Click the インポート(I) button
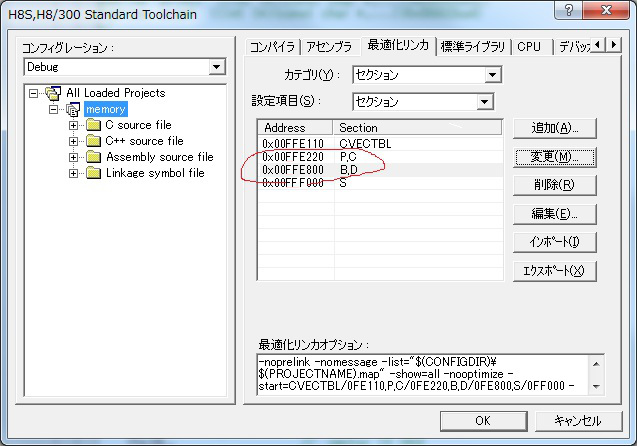Image resolution: width=637 pixels, height=446 pixels. 555,242
